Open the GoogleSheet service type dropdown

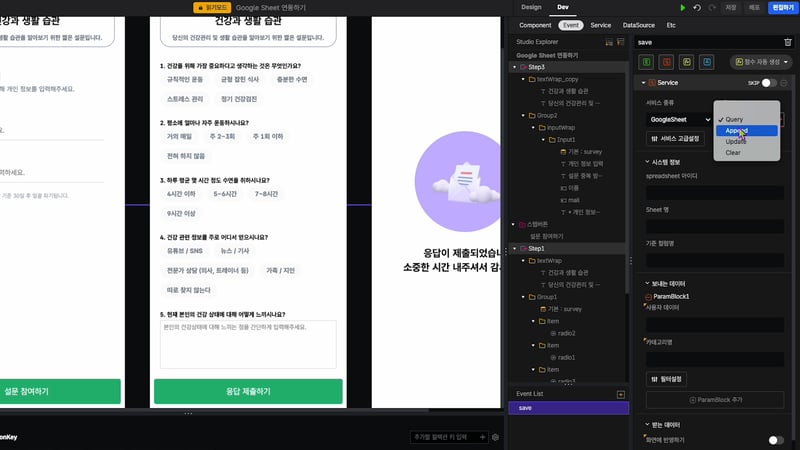point(679,119)
